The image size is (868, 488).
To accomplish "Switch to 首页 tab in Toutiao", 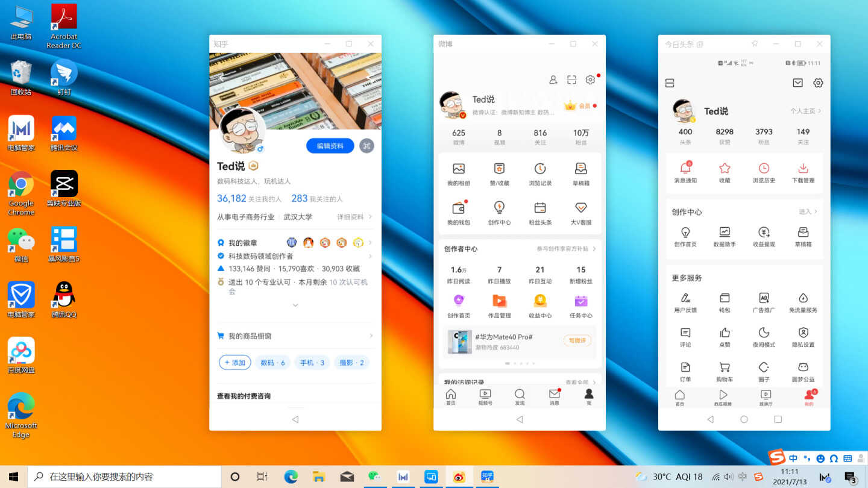I will click(680, 398).
